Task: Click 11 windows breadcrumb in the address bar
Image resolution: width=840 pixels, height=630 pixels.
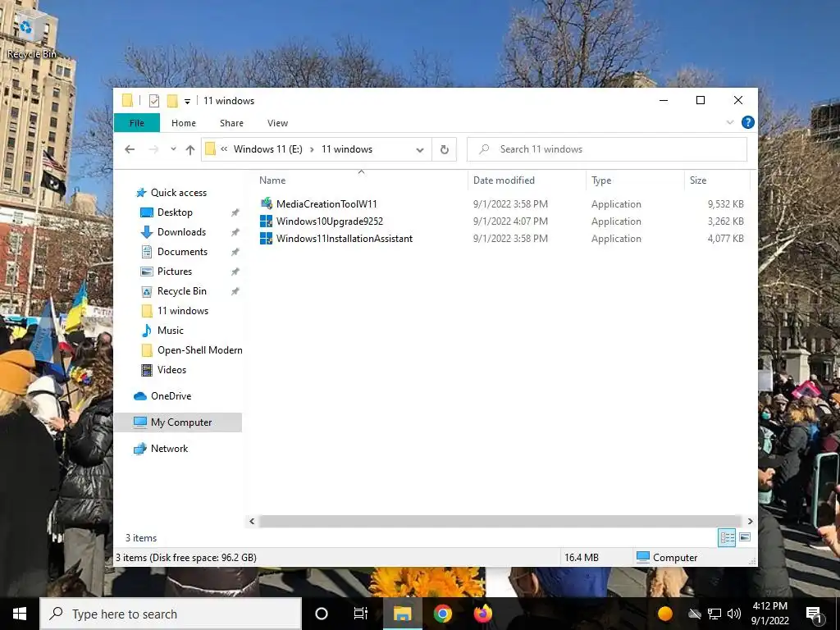Action: click(347, 149)
